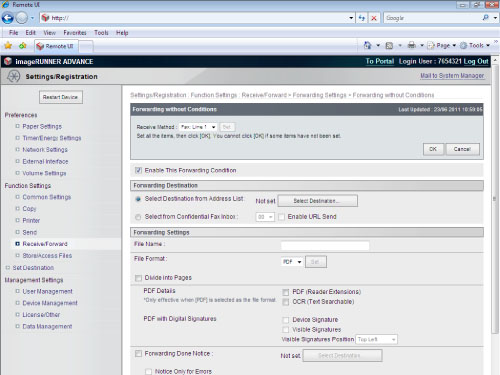
Task: Click the Home toolbar icon
Action: pyautogui.click(x=368, y=45)
